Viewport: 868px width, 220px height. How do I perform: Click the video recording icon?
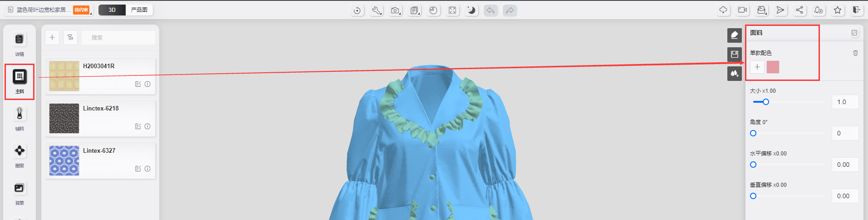click(742, 10)
